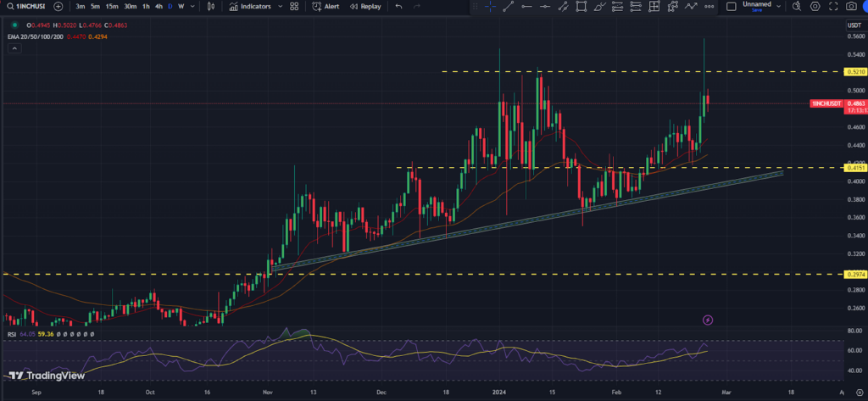Grab the drawing toolbar drag handle
868x401 pixels.
(x=475, y=7)
